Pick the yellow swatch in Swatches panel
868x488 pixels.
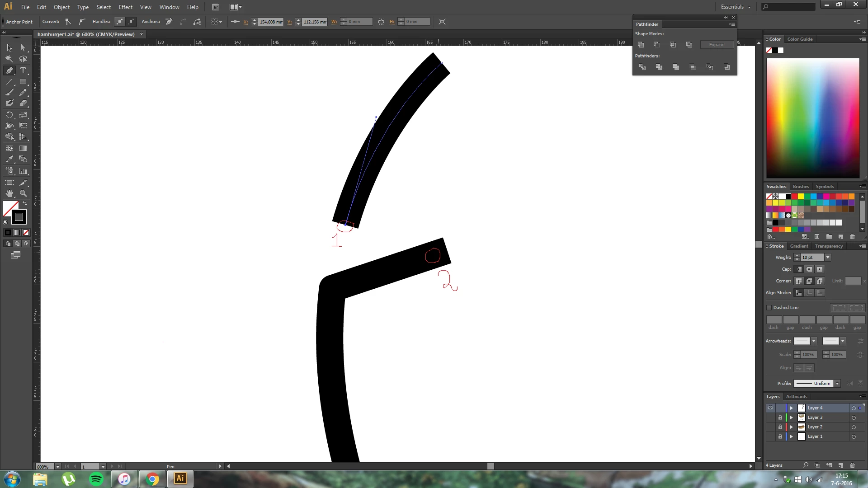coord(801,197)
